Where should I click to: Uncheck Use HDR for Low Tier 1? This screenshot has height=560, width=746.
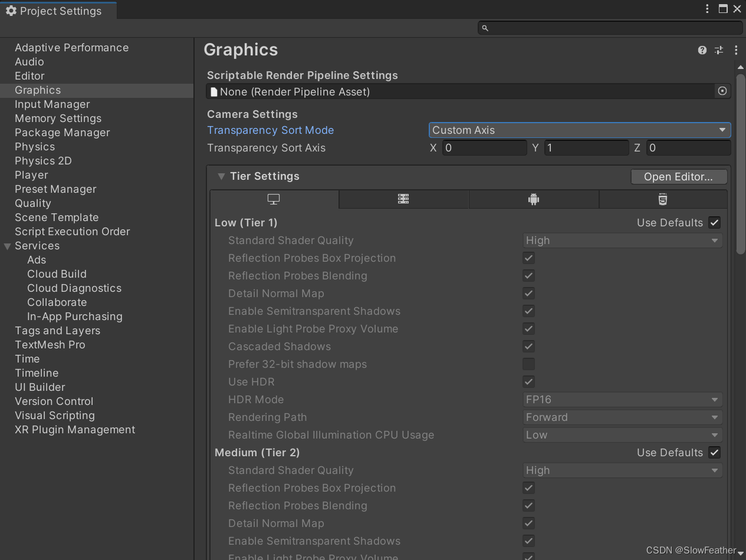pyautogui.click(x=528, y=381)
